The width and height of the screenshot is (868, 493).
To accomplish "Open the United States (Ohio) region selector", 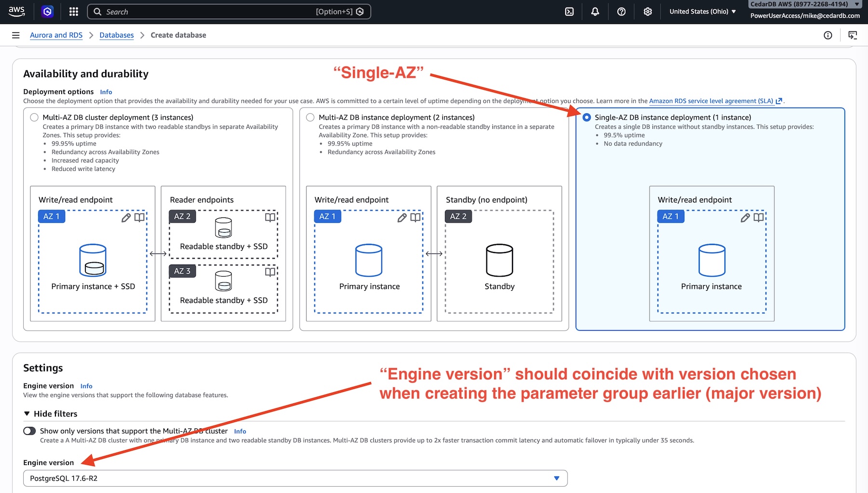I will (702, 12).
